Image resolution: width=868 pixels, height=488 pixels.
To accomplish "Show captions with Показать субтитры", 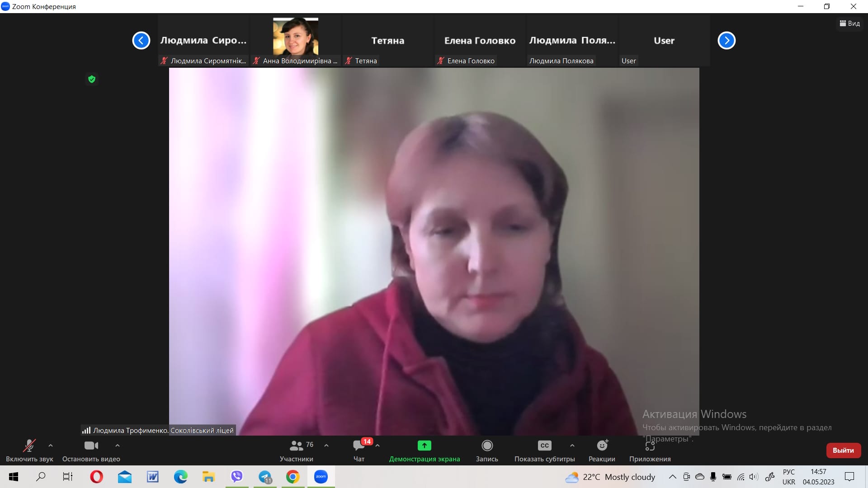I will [x=545, y=451].
